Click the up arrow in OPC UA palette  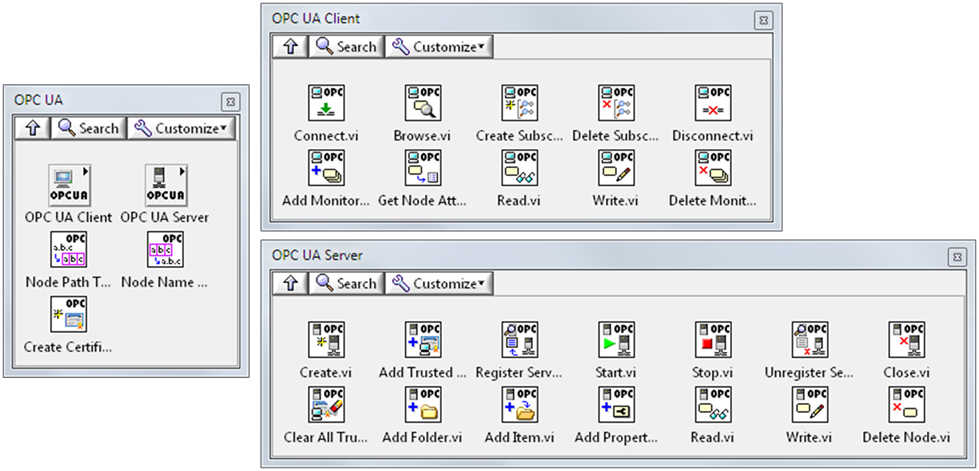[x=32, y=128]
